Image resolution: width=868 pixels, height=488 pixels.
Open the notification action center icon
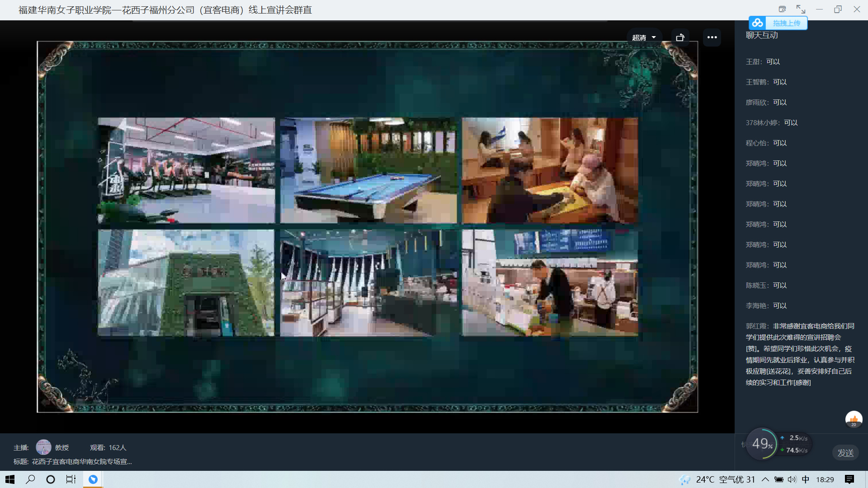click(849, 479)
